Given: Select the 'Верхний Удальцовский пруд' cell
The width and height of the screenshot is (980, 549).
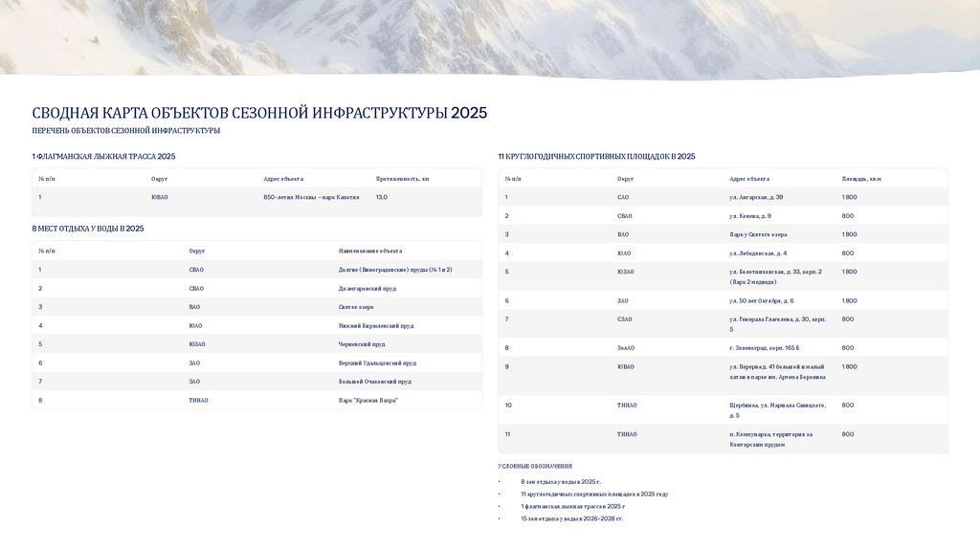Looking at the screenshot, I should pos(377,362).
